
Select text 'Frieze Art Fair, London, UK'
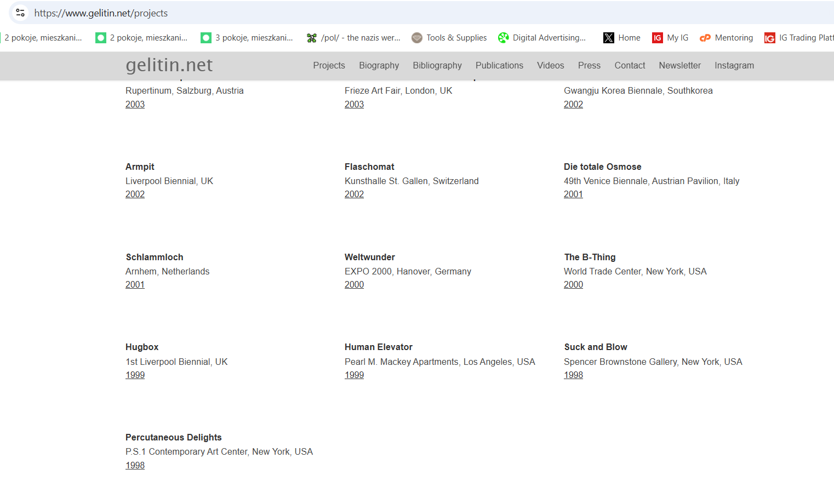[x=398, y=90]
